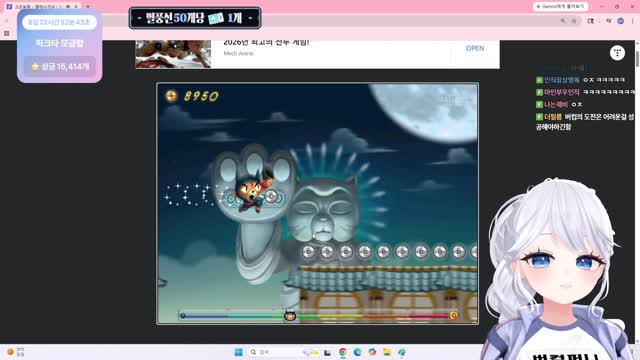Open the weather widget on the taskbar
This screenshot has width=640, height=360.
pyautogui.click(x=16, y=352)
